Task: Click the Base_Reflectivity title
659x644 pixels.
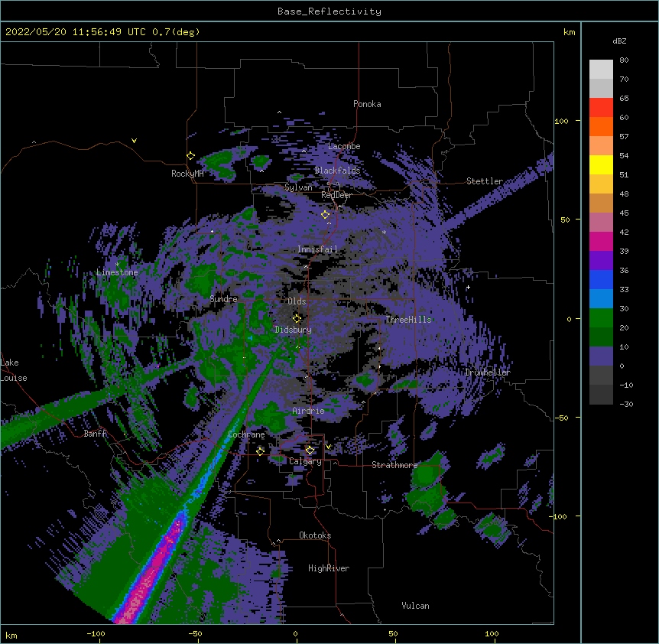Action: (x=329, y=11)
